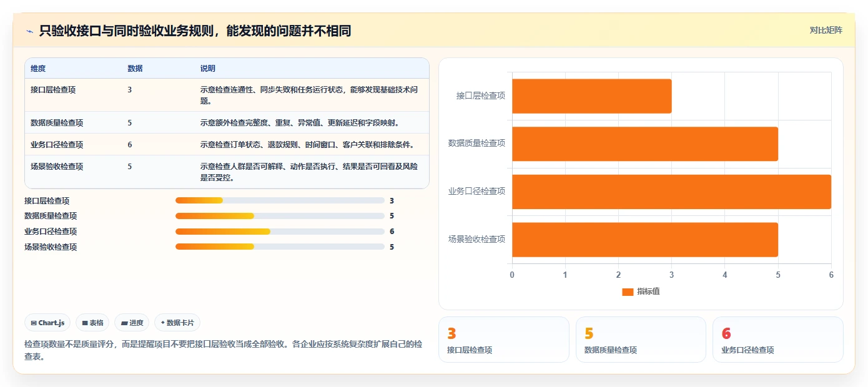Click the 维度 column header
This screenshot has width=868, height=387.
[x=38, y=69]
